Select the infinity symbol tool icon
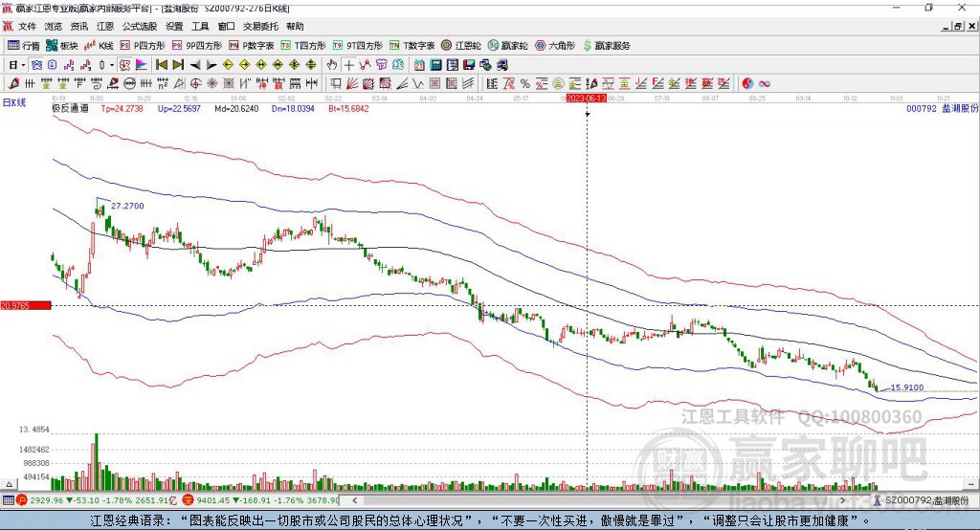This screenshot has height=530, width=980. pyautogui.click(x=764, y=83)
